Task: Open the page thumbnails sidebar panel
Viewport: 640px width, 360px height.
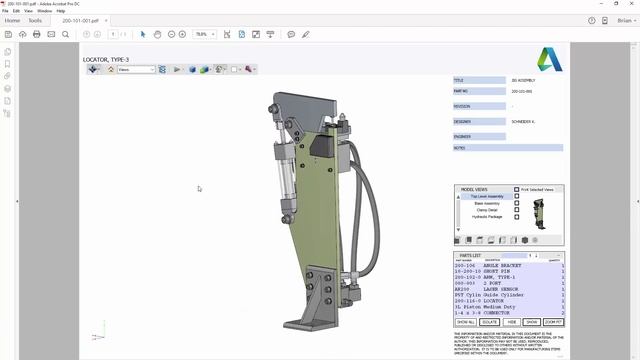Action: (7, 52)
